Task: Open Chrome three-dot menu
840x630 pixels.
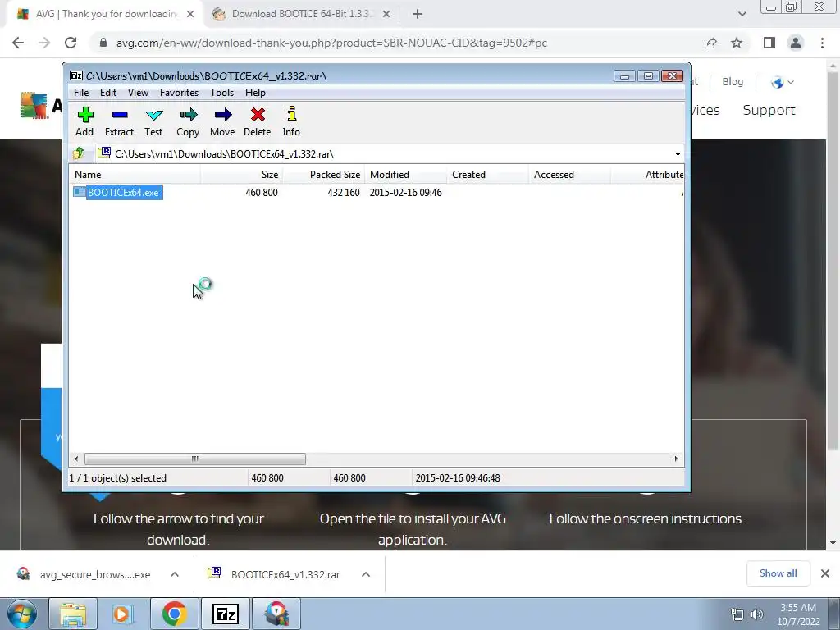Action: [x=822, y=43]
